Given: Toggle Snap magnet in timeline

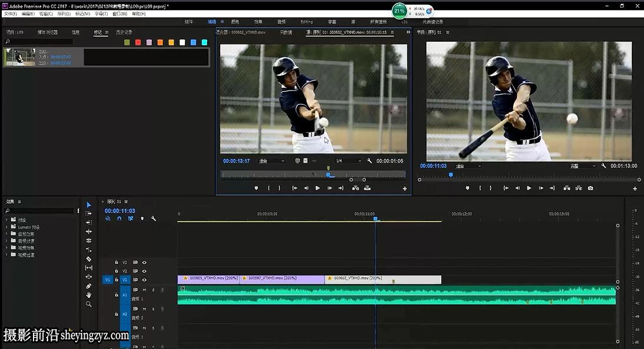Looking at the screenshot, I should point(119,219).
